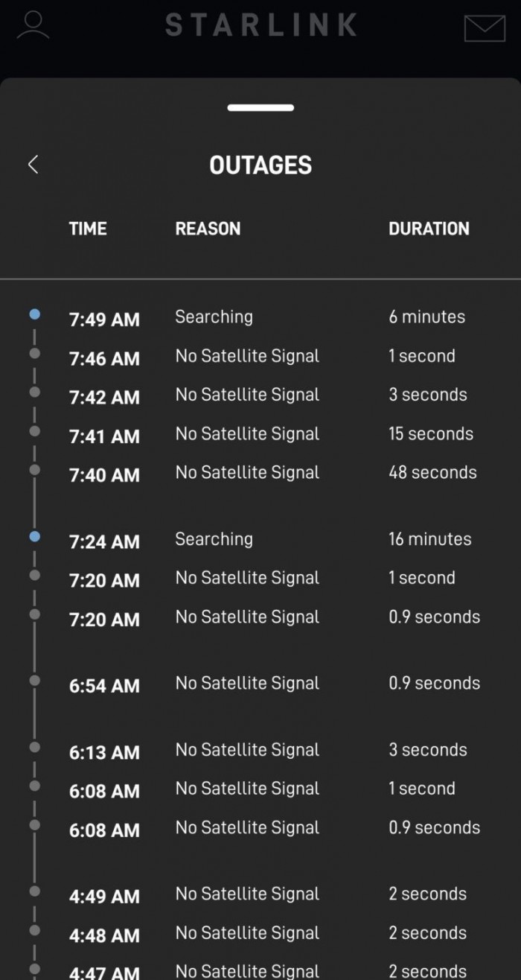The height and width of the screenshot is (980, 521).
Task: Tap the DURATION column header
Action: point(429,229)
